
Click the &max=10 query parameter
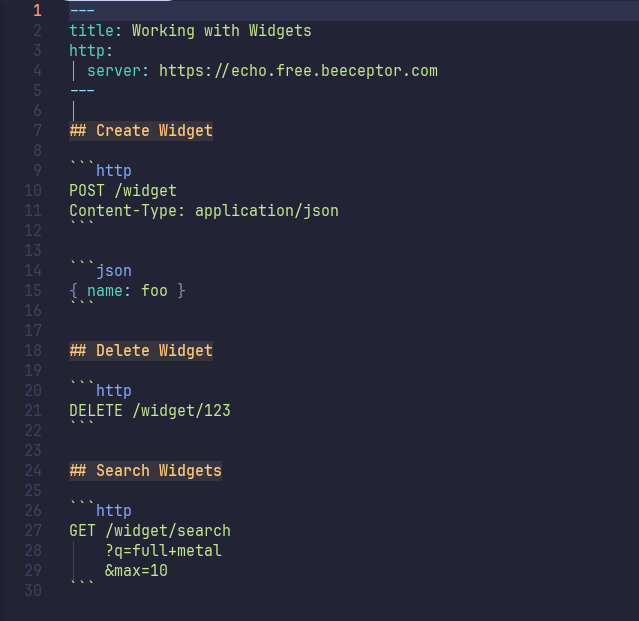click(136, 571)
